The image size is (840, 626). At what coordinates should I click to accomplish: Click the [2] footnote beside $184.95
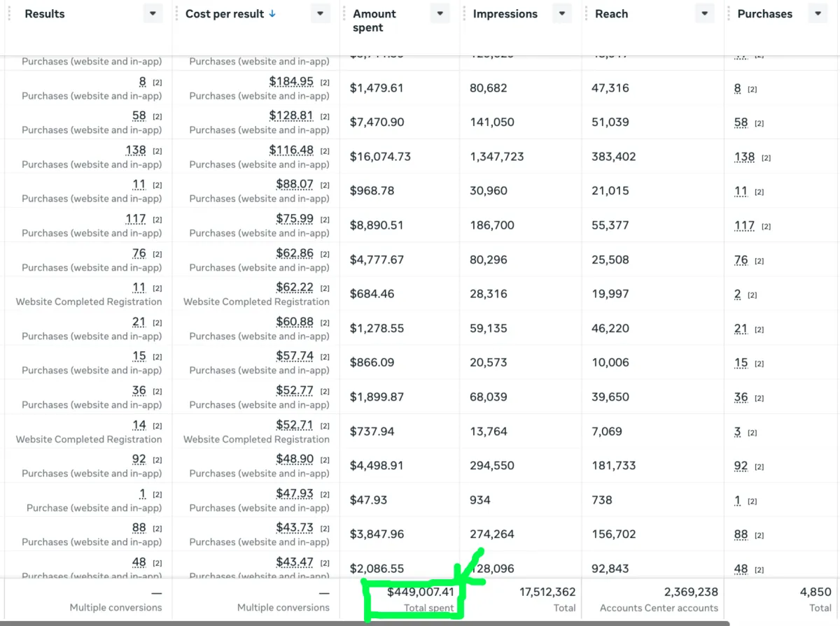coord(325,83)
